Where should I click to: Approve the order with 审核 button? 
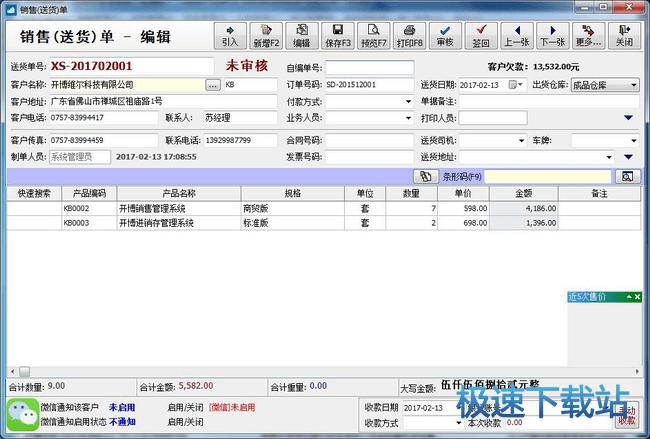[445, 35]
